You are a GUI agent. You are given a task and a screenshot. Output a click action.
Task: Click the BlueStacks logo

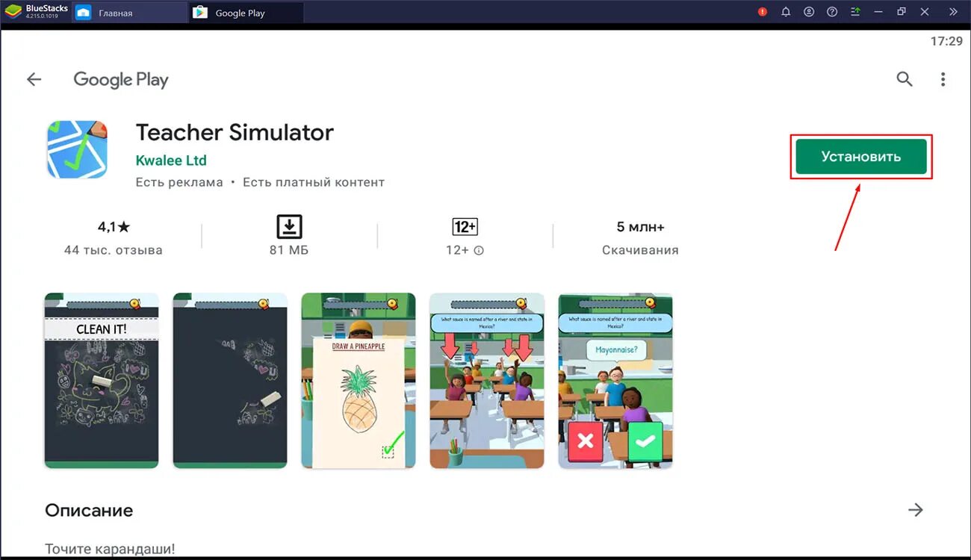pos(13,11)
